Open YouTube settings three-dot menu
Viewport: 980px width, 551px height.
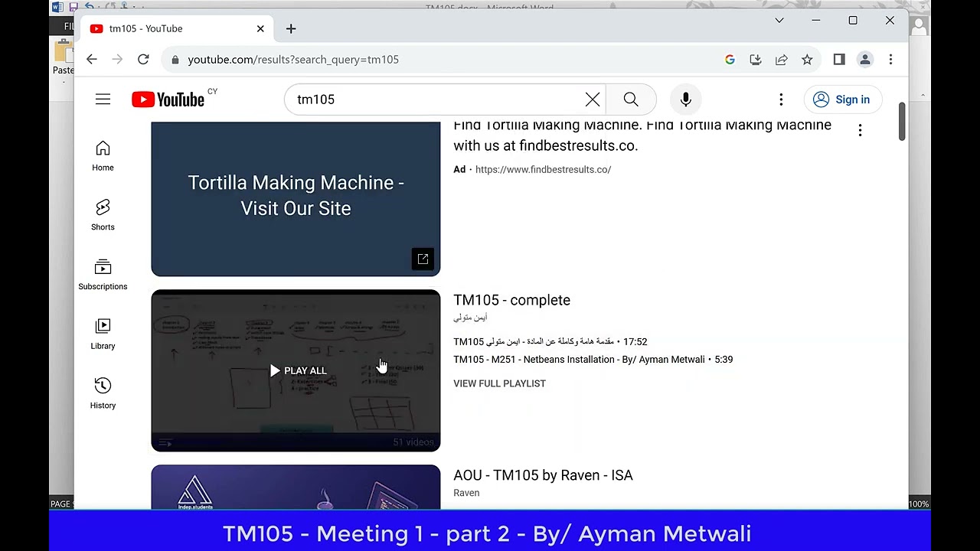781,99
